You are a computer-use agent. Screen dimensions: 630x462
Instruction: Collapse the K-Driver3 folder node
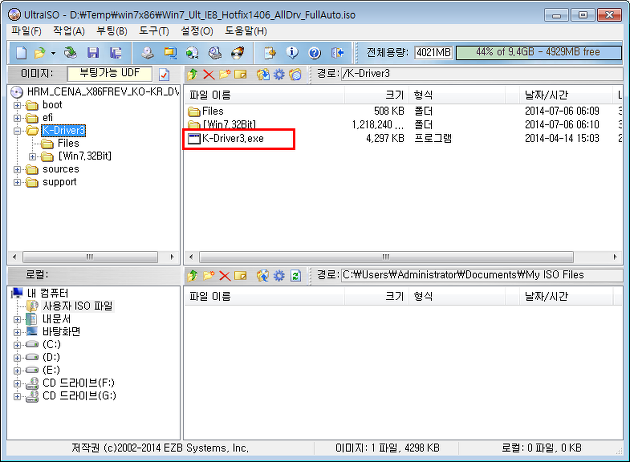click(17, 131)
